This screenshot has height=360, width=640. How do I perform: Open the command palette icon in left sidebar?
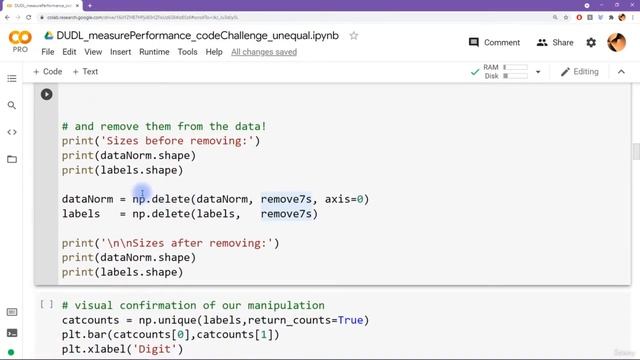(12, 312)
